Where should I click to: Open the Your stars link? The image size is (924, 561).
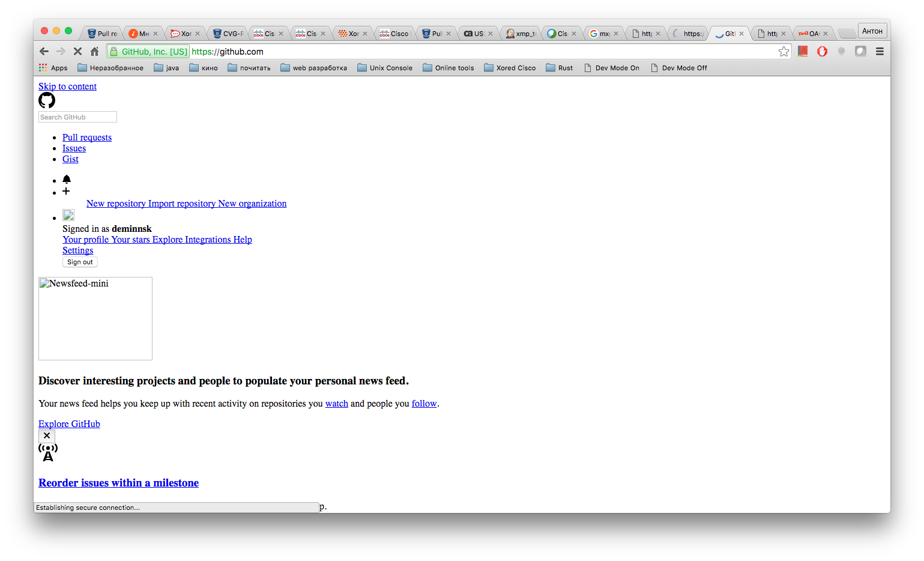pyautogui.click(x=131, y=240)
